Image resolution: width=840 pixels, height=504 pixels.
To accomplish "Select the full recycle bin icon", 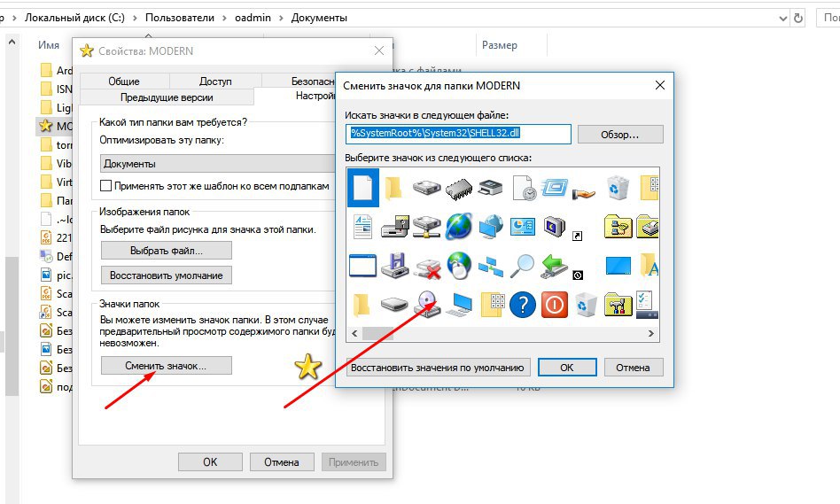I will [x=617, y=188].
